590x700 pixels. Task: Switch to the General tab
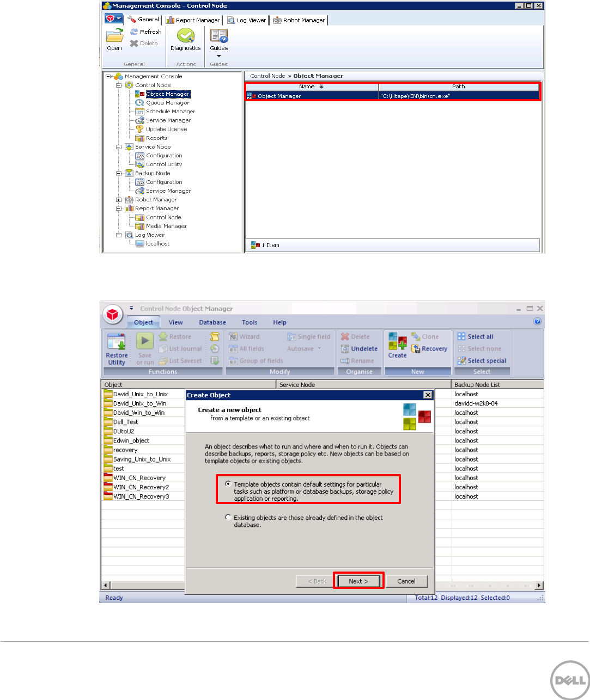[x=143, y=20]
